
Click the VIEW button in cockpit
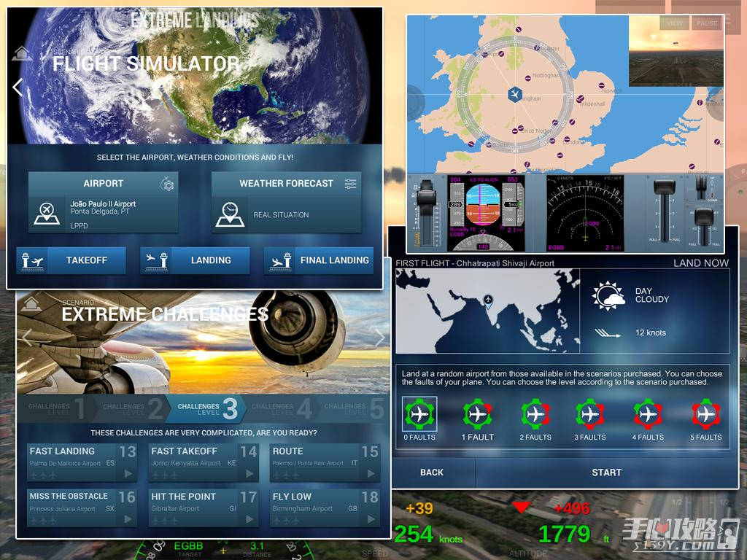[x=674, y=23]
